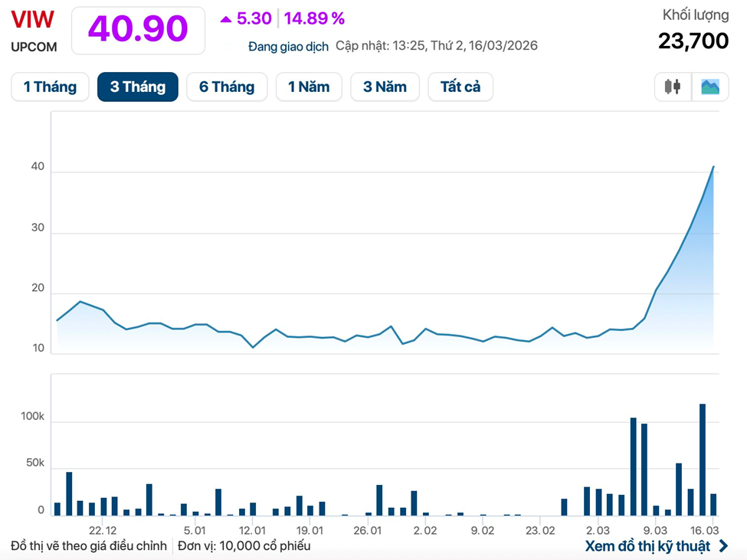This screenshot has width=747, height=560.
Task: Enable the 1 Năm time range
Action: [309, 87]
